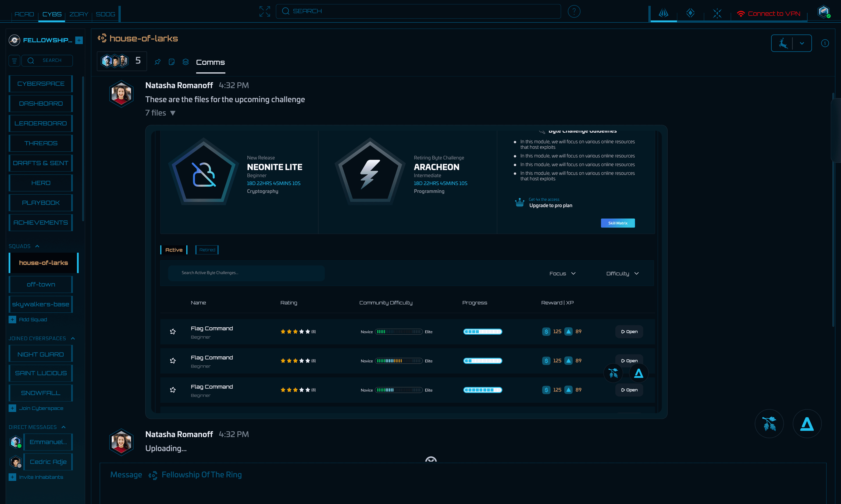The image size is (841, 504).
Task: Click the stacked layers icon near Comms
Action: click(x=186, y=62)
